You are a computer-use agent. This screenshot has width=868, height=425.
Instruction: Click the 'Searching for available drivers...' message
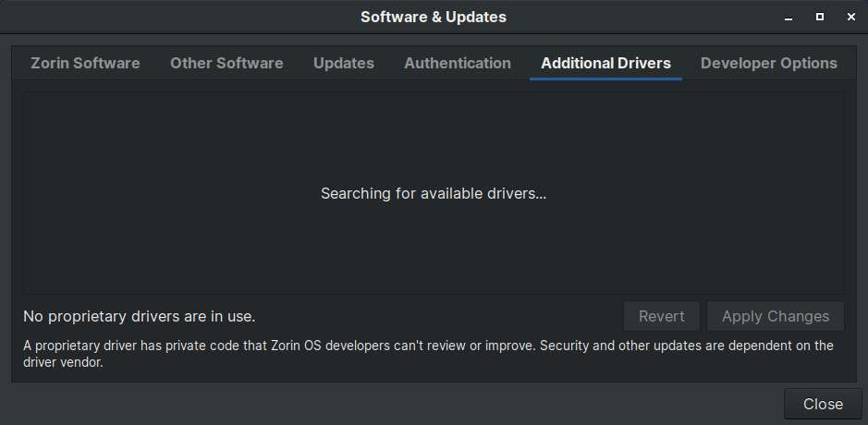[x=434, y=194]
